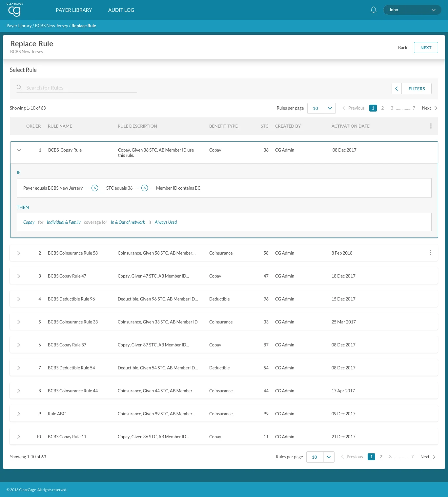Image resolution: width=448 pixels, height=497 pixels.
Task: Click the ClearGage logo
Action: click(x=14, y=10)
